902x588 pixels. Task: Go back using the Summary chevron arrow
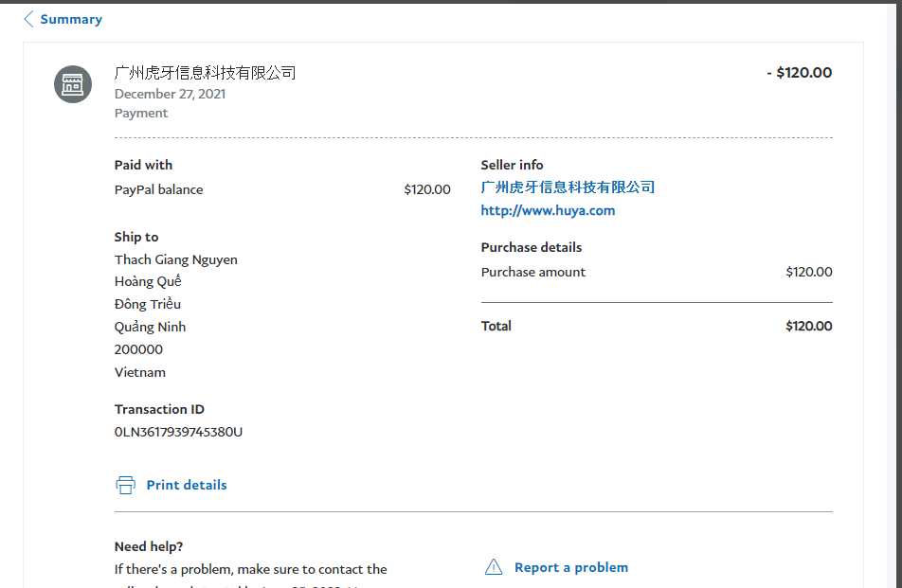point(28,19)
